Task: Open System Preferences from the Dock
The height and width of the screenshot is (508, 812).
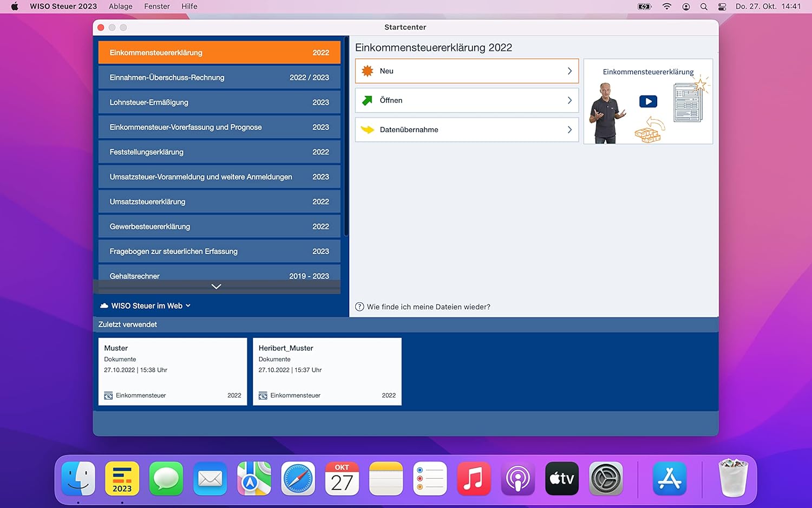Action: point(606,479)
